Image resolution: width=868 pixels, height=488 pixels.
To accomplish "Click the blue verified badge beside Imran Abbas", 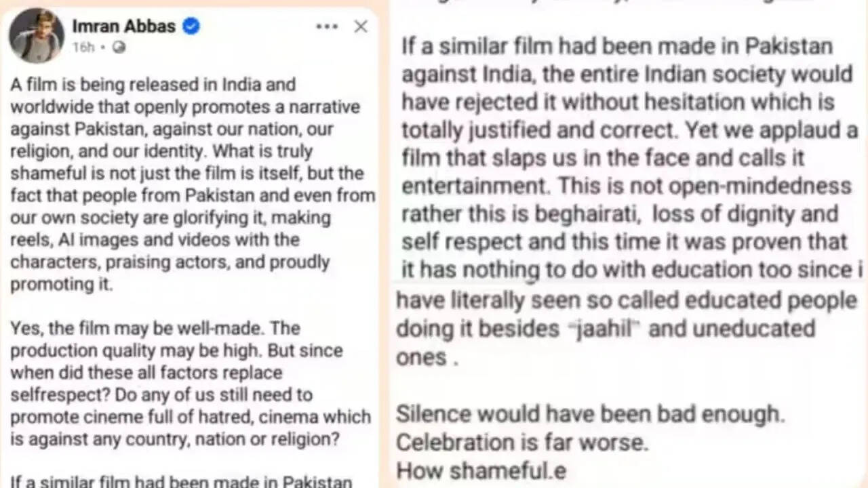I will pyautogui.click(x=189, y=25).
